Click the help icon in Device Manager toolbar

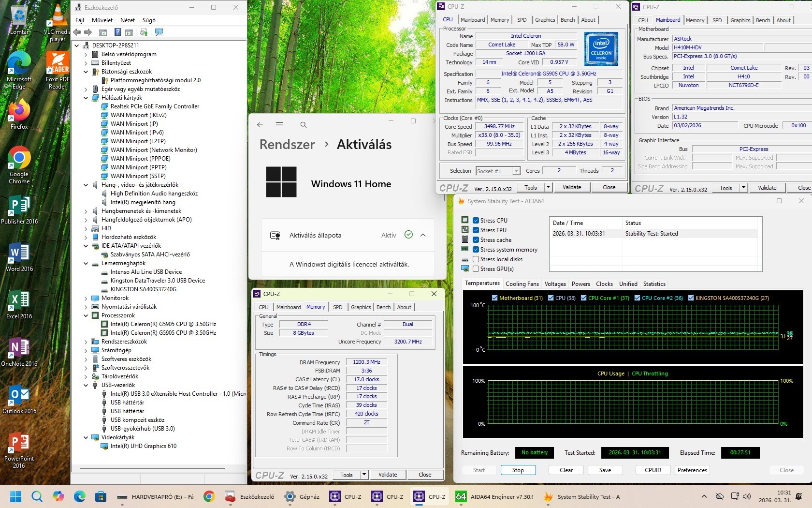click(x=117, y=32)
